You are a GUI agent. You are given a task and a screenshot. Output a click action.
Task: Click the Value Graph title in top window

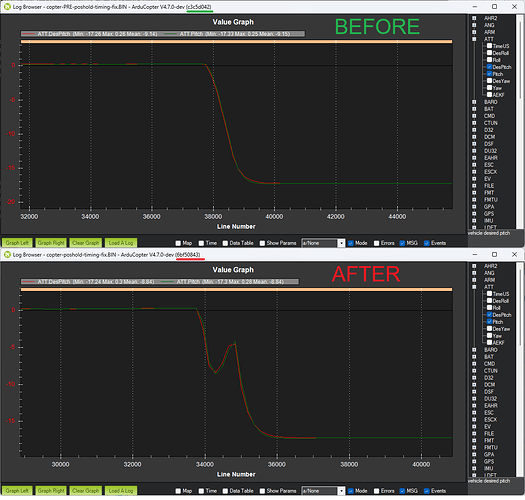233,22
